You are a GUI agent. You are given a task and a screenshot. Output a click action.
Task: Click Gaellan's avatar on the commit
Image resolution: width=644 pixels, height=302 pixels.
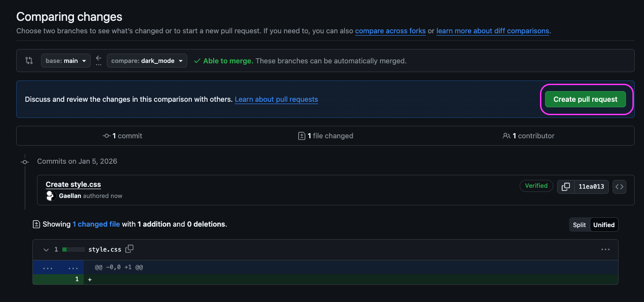(x=50, y=195)
